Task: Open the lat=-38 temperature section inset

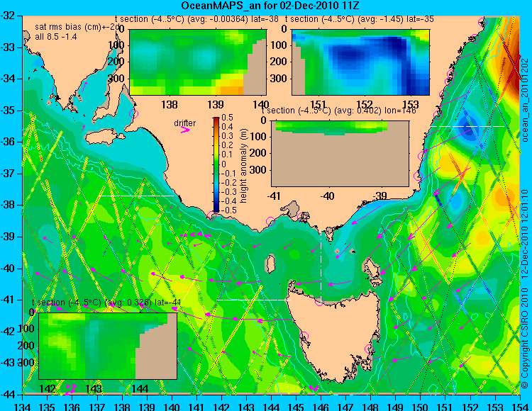Action: tap(198, 62)
